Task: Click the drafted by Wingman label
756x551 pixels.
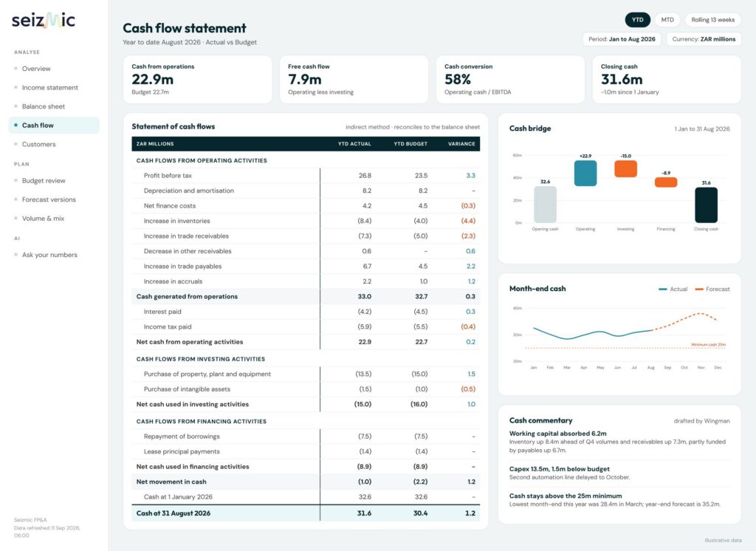Action: point(701,421)
